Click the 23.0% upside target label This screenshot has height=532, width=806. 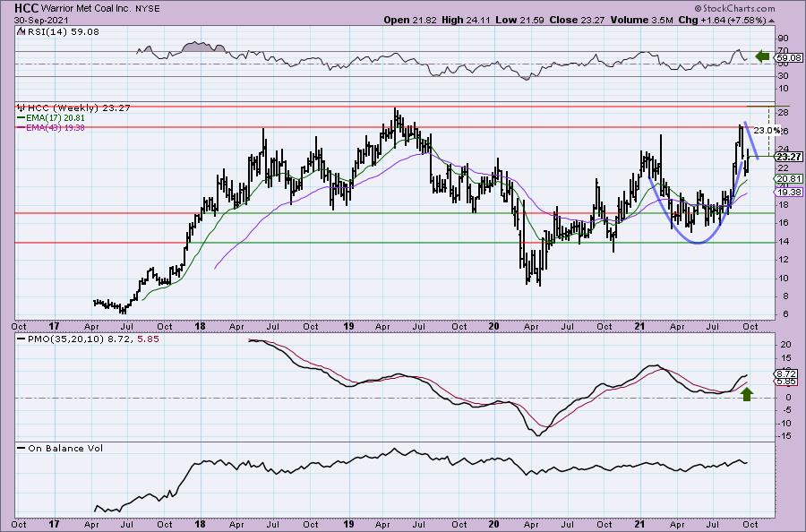767,131
